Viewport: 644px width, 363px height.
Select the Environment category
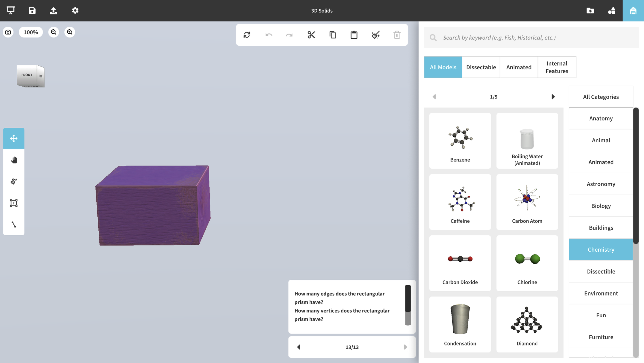point(601,293)
